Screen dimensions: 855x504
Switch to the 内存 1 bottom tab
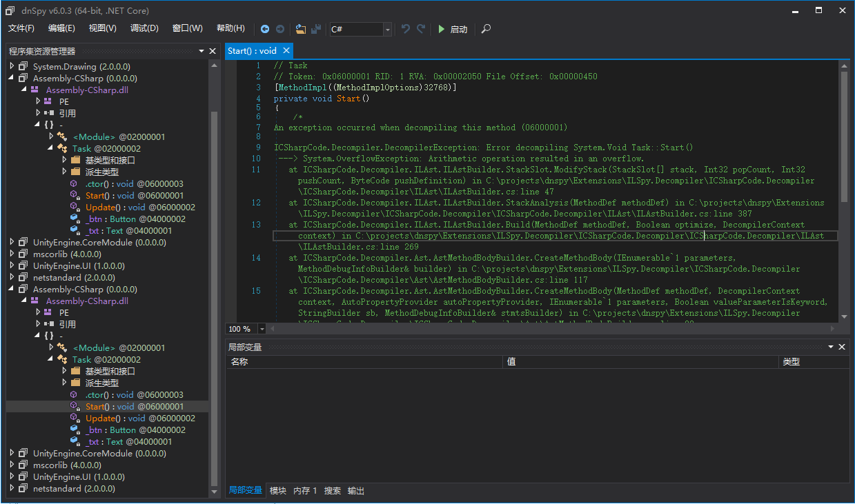305,491
